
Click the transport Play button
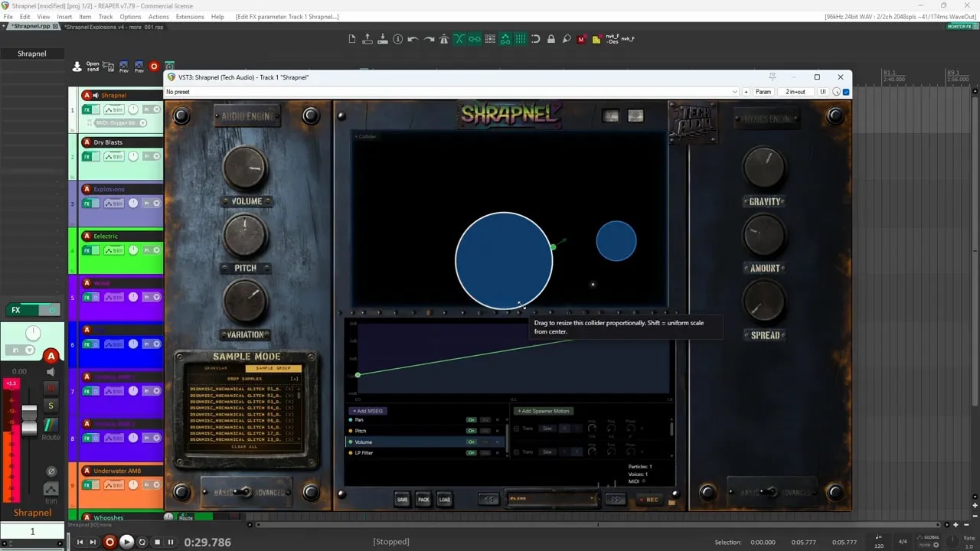[x=127, y=542]
